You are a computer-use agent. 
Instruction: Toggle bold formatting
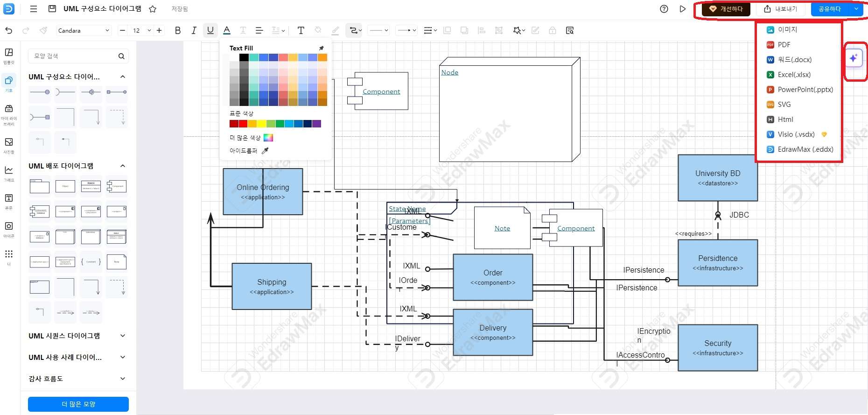click(x=177, y=30)
